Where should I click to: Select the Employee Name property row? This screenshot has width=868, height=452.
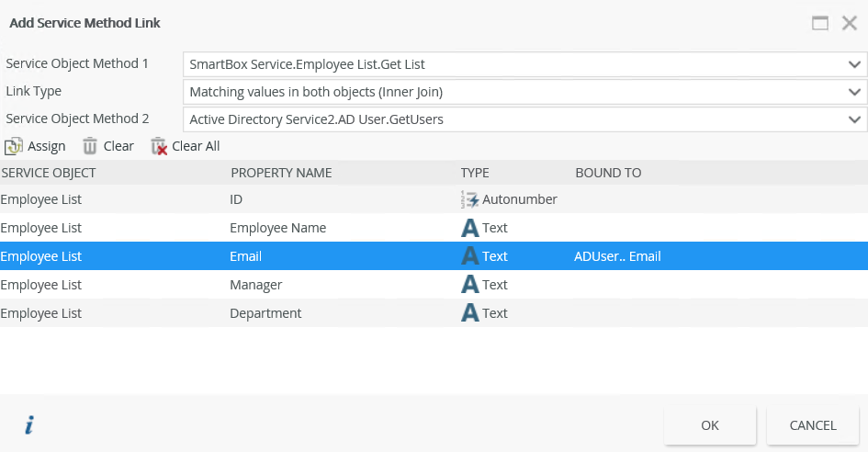tap(277, 228)
